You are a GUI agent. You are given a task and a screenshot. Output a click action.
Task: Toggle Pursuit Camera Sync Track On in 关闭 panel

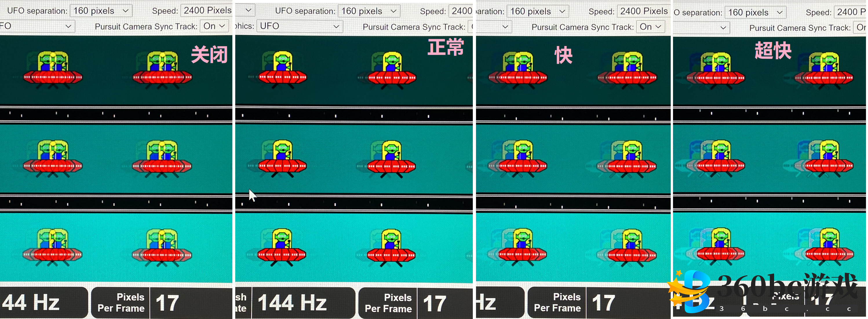coord(214,26)
